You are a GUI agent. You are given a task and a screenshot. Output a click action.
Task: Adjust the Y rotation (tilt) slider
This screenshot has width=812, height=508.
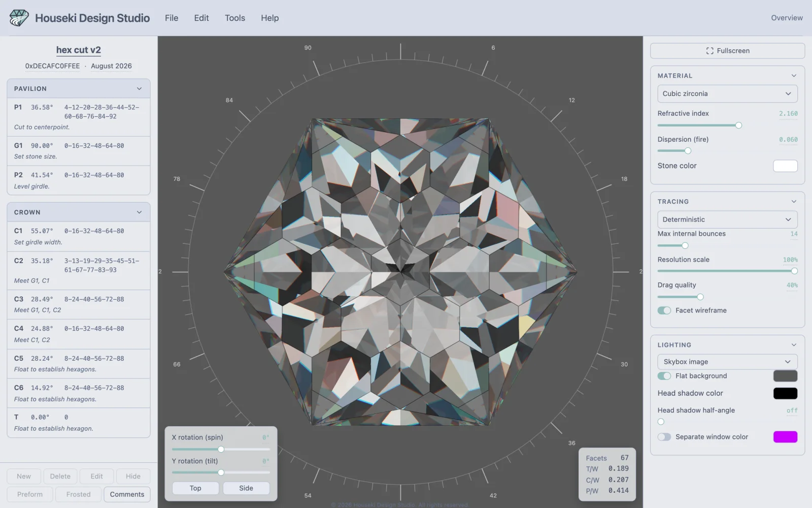[x=221, y=472]
